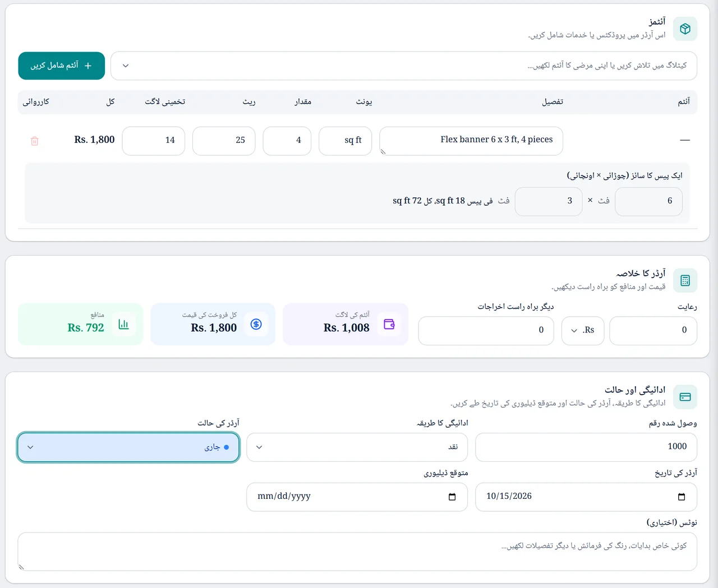This screenshot has width=718, height=588.
Task: Click the expected delivery mm/dd/yyyy field
Action: point(357,497)
